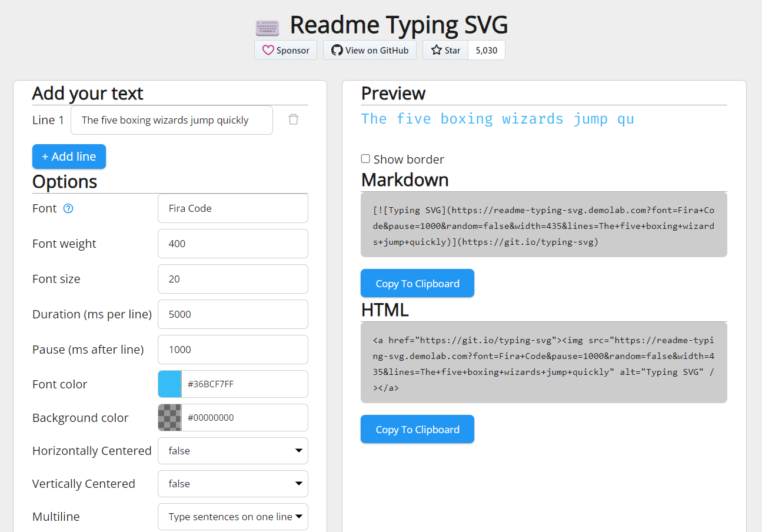Open the Multiline dropdown
Screen dimensions: 762x532
tap(232, 516)
